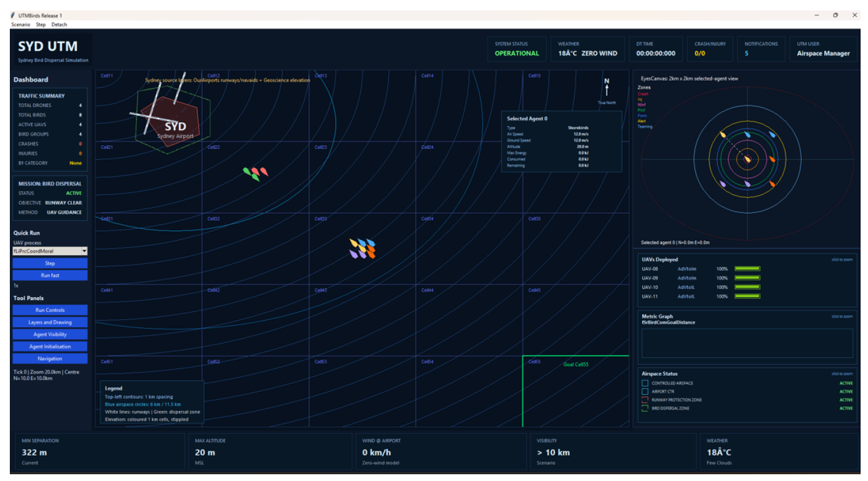Viewport: 868px width, 481px height.
Task: Click the 'Cell14' grid label on the map
Action: tap(428, 76)
